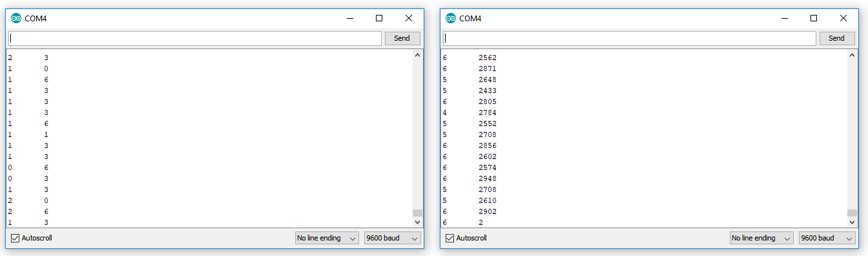Image resolution: width=868 pixels, height=256 pixels.
Task: Open '9600 baud' dropdown in left window
Action: 393,238
